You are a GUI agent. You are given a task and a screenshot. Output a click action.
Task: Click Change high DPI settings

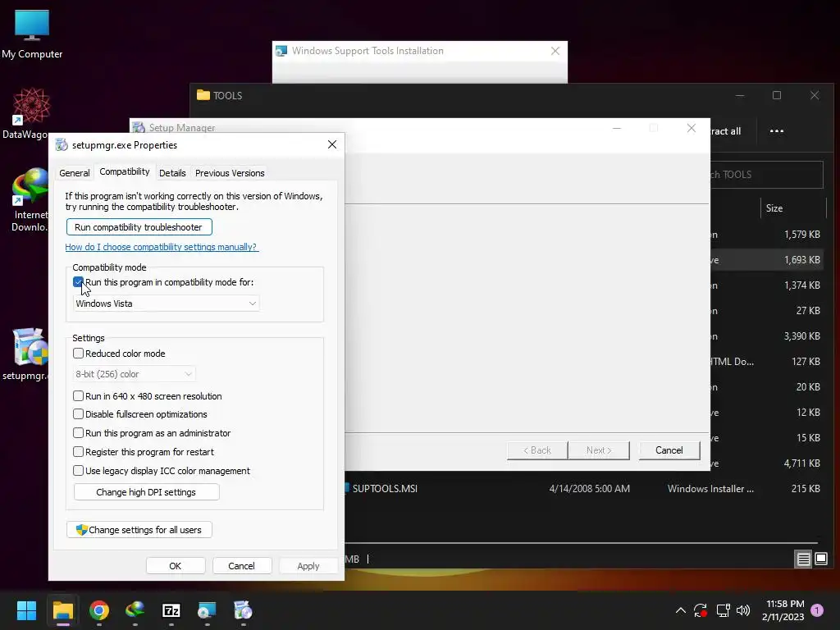(146, 492)
